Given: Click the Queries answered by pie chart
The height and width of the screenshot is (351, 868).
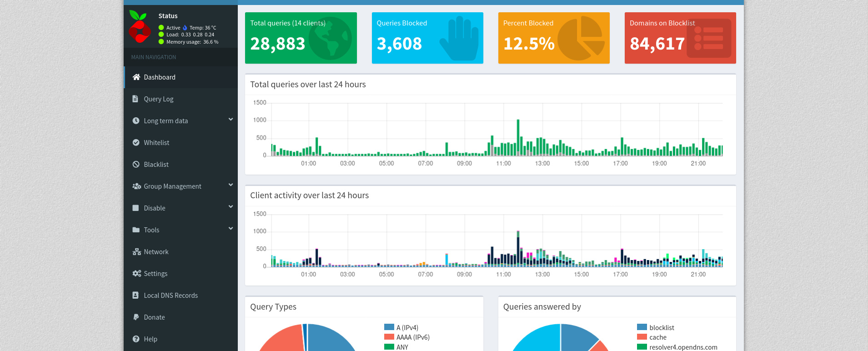Looking at the screenshot, I should click(x=561, y=337).
